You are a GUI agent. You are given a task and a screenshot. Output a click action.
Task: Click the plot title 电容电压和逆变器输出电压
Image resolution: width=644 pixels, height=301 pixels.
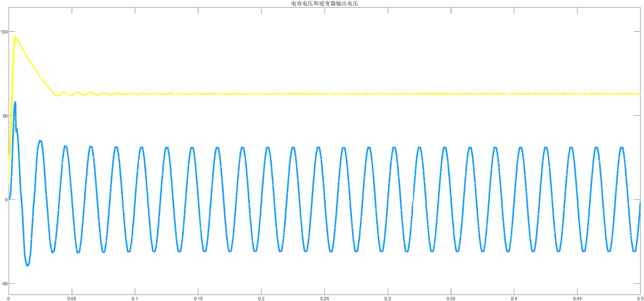(324, 3)
